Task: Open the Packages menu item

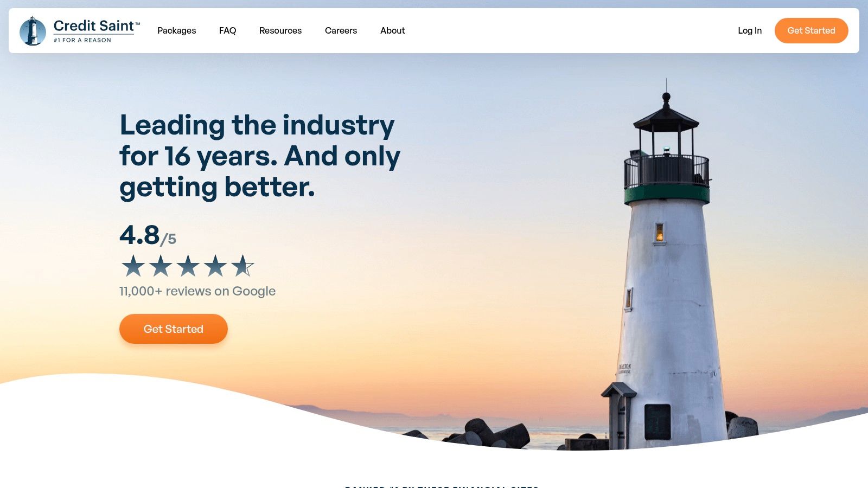Action: (x=177, y=30)
